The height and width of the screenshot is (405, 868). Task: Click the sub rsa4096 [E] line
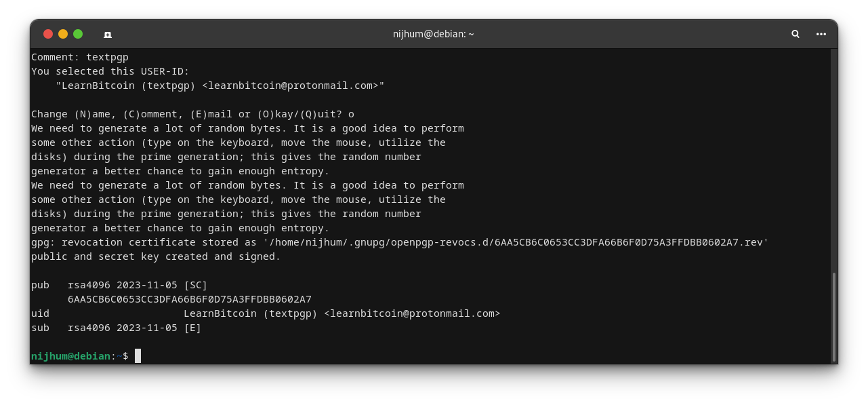point(116,328)
